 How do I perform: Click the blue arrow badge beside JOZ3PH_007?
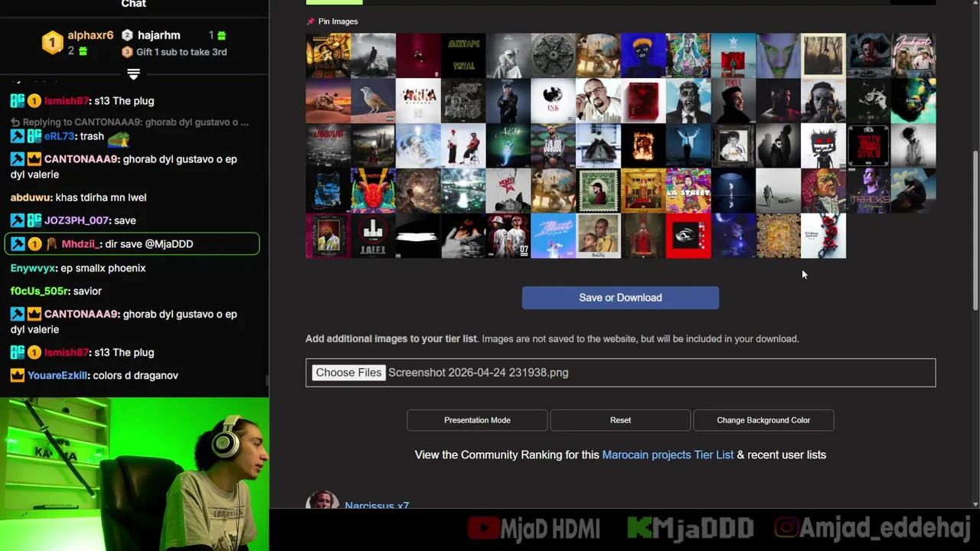point(18,220)
